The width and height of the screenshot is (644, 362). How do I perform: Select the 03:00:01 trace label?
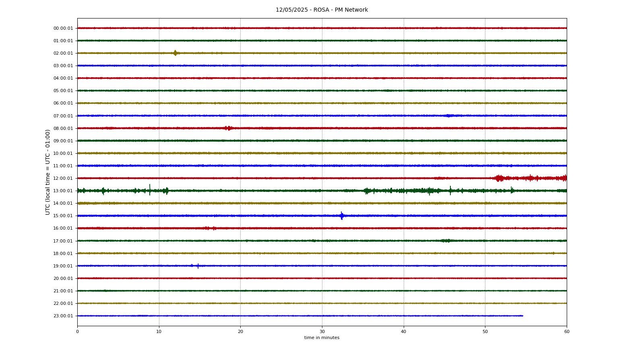click(x=63, y=66)
